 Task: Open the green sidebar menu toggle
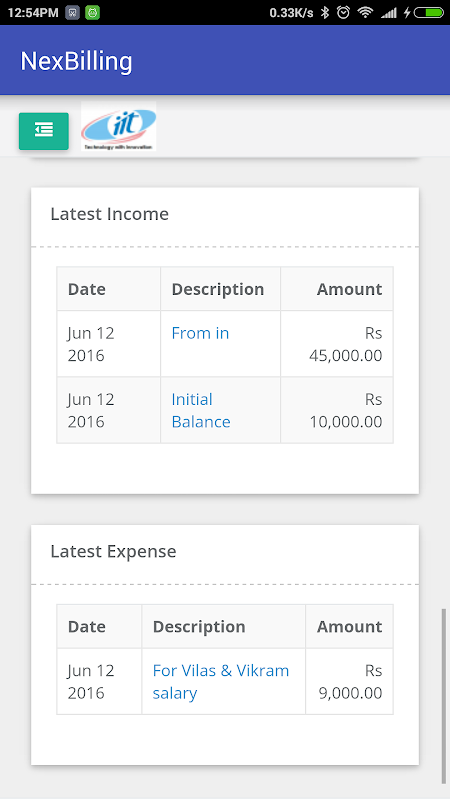coord(44,131)
